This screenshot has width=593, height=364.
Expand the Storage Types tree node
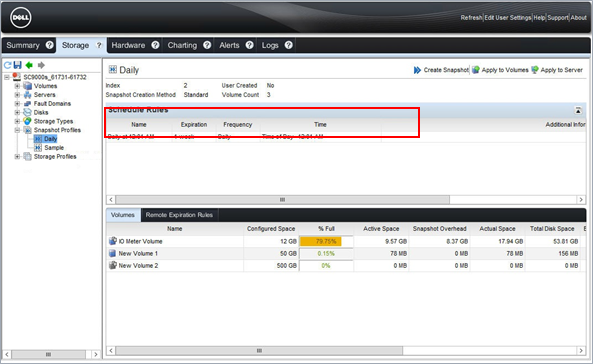tap(17, 121)
